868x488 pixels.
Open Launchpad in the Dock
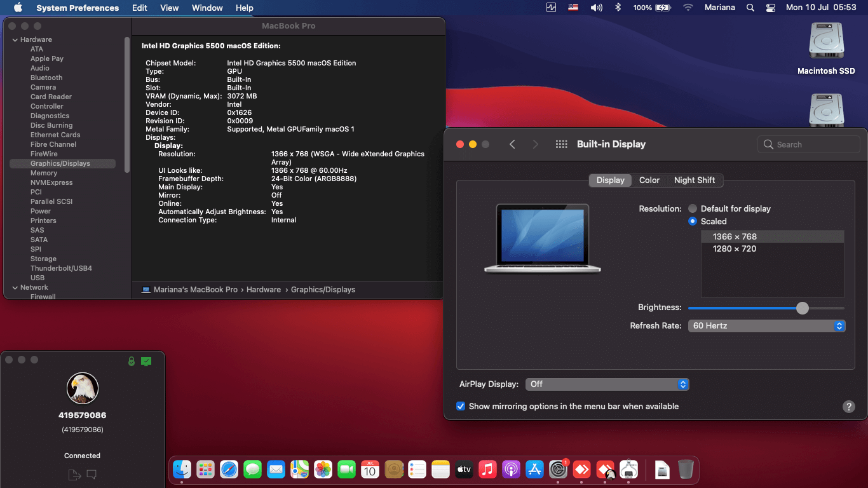(205, 470)
